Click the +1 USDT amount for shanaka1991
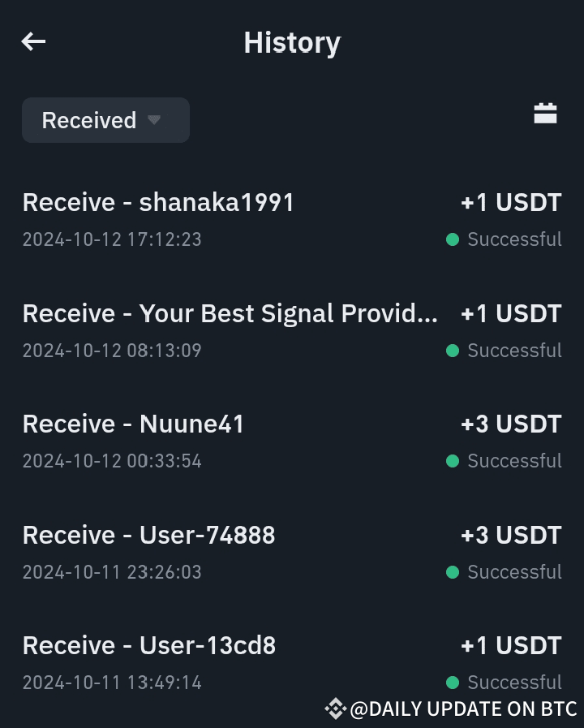Screen dimensions: 584x728 tap(511, 202)
